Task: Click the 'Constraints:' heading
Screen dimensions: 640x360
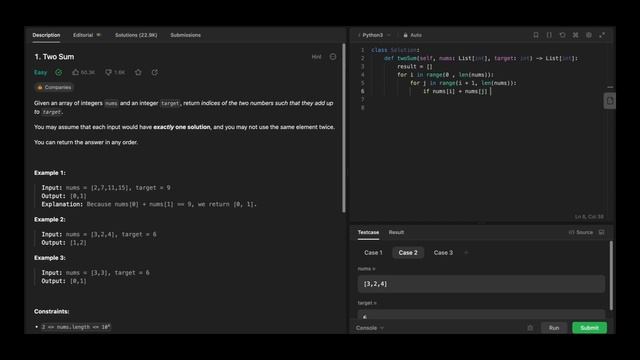Action: tap(51, 311)
